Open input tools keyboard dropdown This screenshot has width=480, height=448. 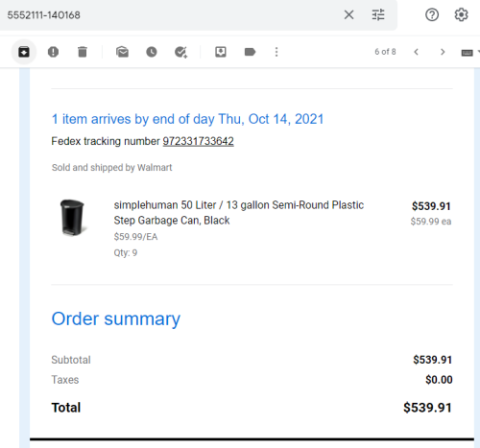click(469, 52)
